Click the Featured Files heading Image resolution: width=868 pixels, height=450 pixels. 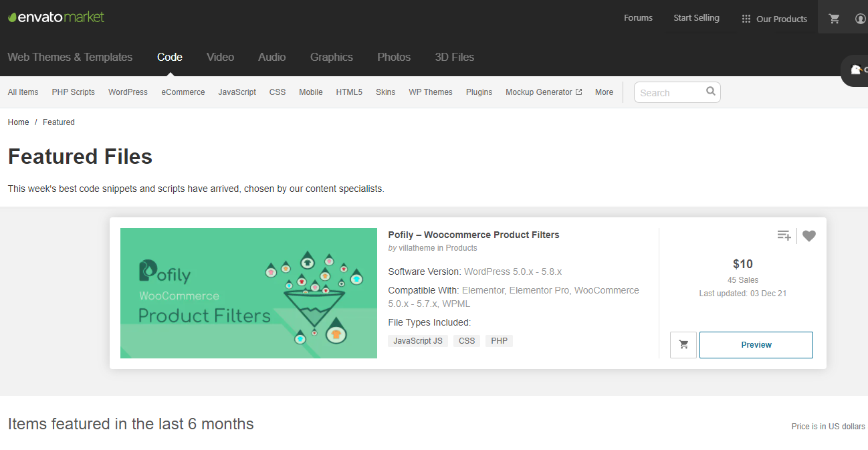click(x=80, y=156)
